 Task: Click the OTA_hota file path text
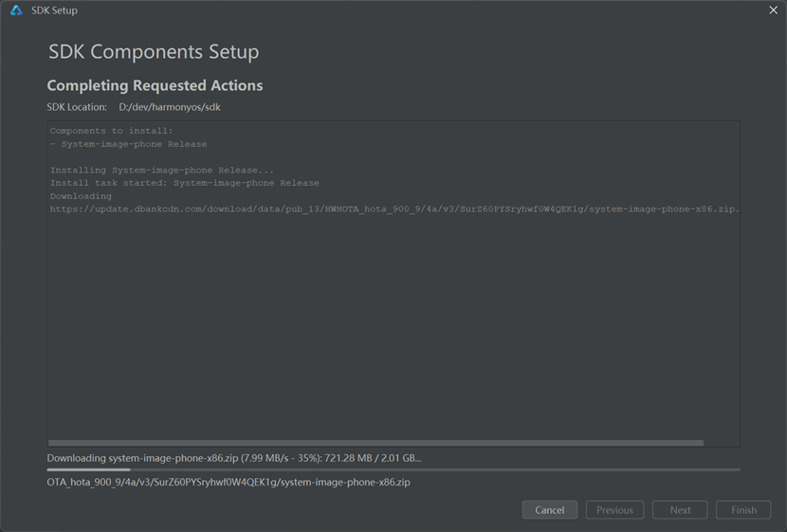pos(229,482)
